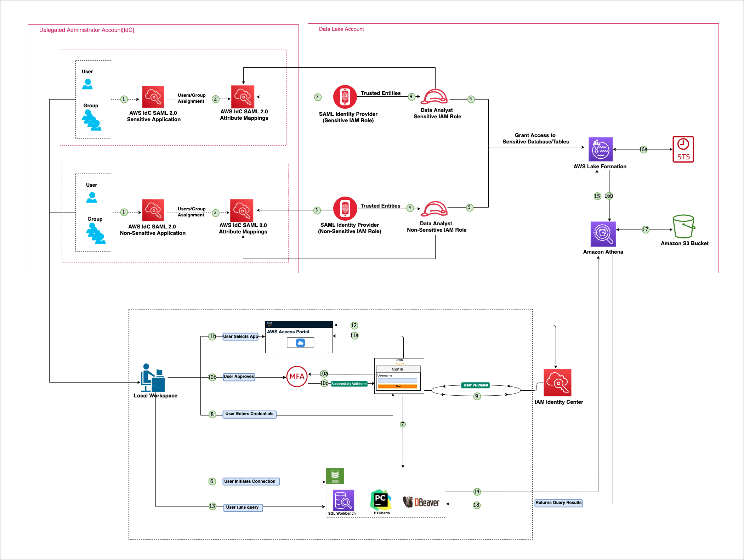This screenshot has width=744, height=560.
Task: Click the SAML Identity Provider (Sensitive IAM Role) icon
Action: point(345,97)
